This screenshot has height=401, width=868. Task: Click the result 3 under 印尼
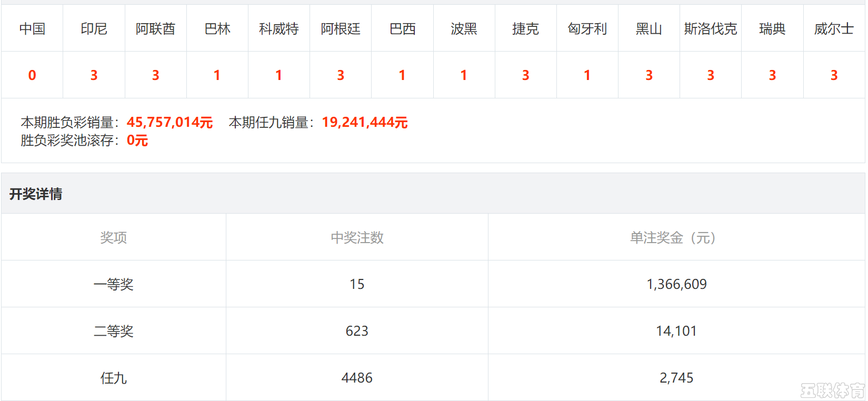point(94,75)
